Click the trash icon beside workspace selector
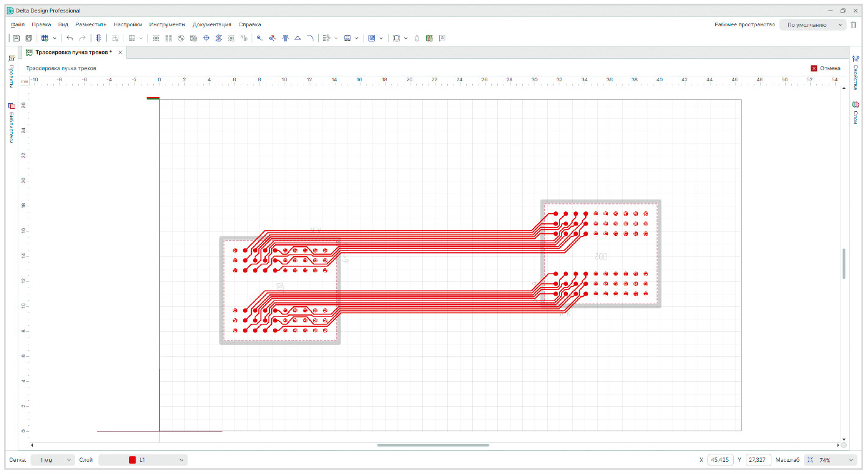Screen dimensions: 868x474 [x=853, y=24]
